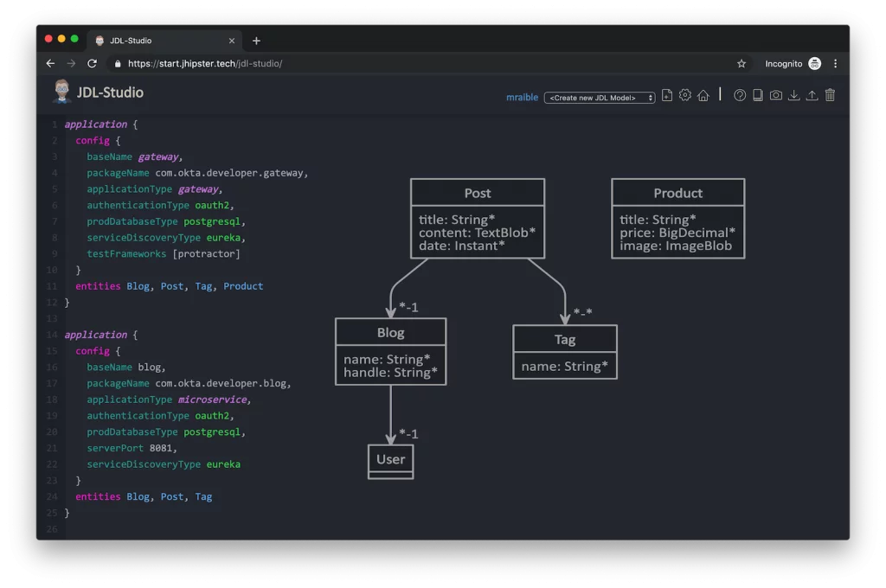Screen dimensions: 886x588
Task: Click the browser forward arrow
Action: pos(71,64)
